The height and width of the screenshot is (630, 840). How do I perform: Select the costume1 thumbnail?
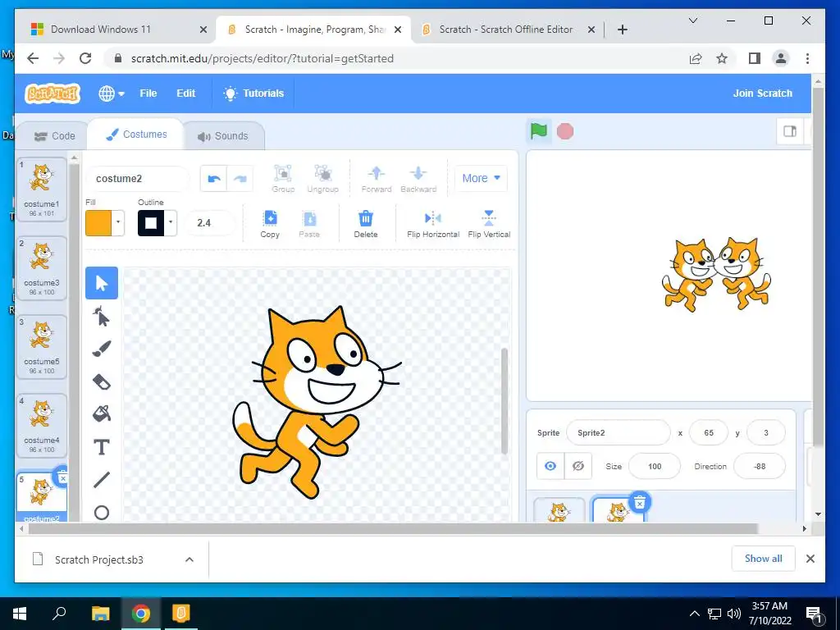click(42, 189)
